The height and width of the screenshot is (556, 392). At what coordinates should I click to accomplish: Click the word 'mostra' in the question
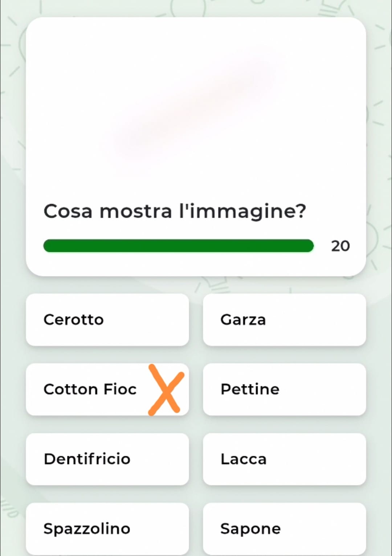(136, 211)
